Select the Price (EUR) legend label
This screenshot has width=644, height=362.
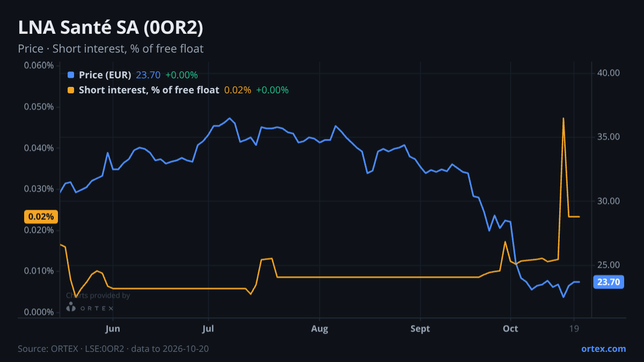pos(105,75)
